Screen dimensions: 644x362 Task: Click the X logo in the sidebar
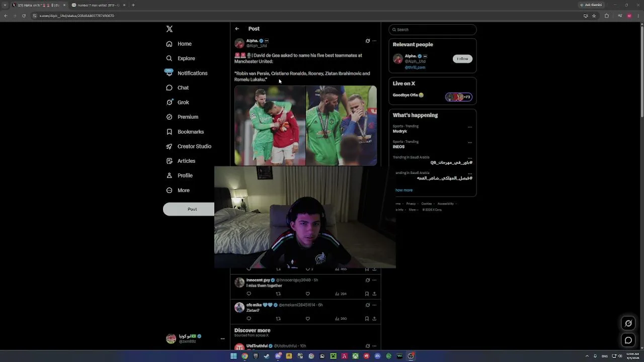click(x=170, y=29)
